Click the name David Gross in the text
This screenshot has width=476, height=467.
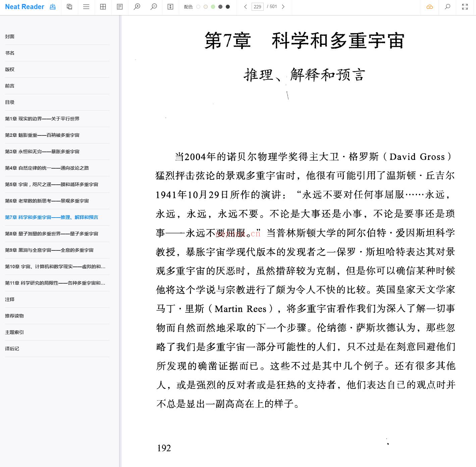coord(417,157)
